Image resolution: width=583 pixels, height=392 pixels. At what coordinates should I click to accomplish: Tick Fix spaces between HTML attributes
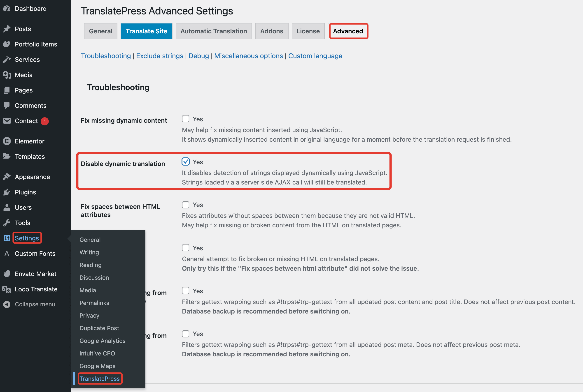click(185, 205)
